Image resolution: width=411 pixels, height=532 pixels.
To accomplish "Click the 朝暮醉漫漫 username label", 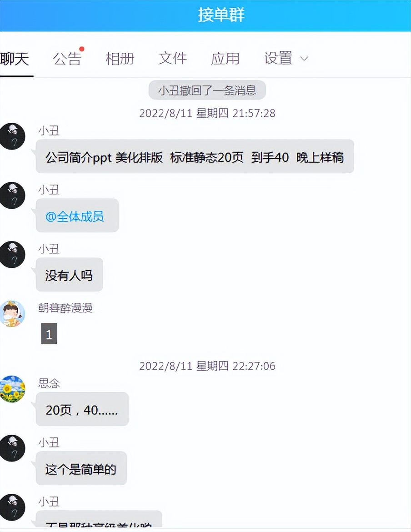I will tap(65, 308).
